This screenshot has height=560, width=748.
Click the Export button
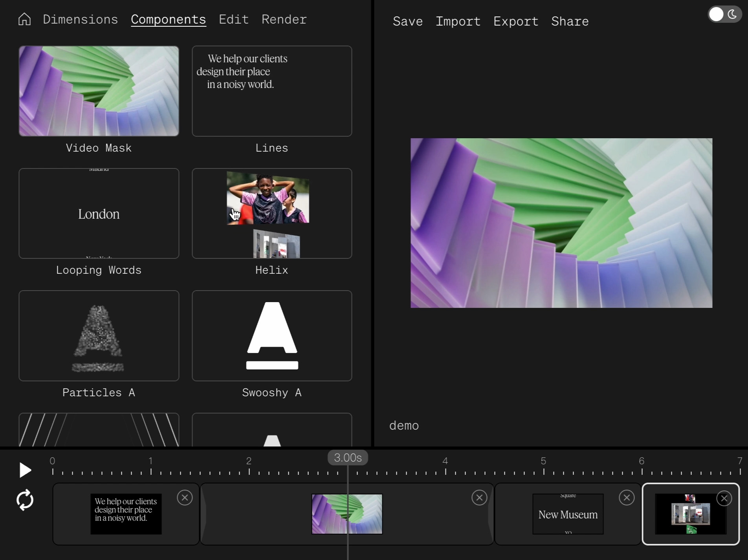tap(515, 21)
